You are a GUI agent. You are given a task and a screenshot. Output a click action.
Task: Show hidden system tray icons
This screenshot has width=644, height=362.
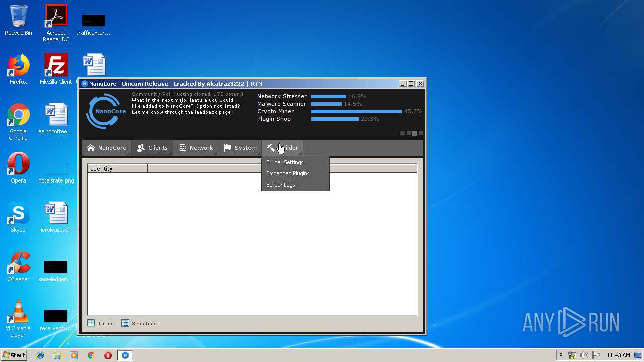coord(561,355)
